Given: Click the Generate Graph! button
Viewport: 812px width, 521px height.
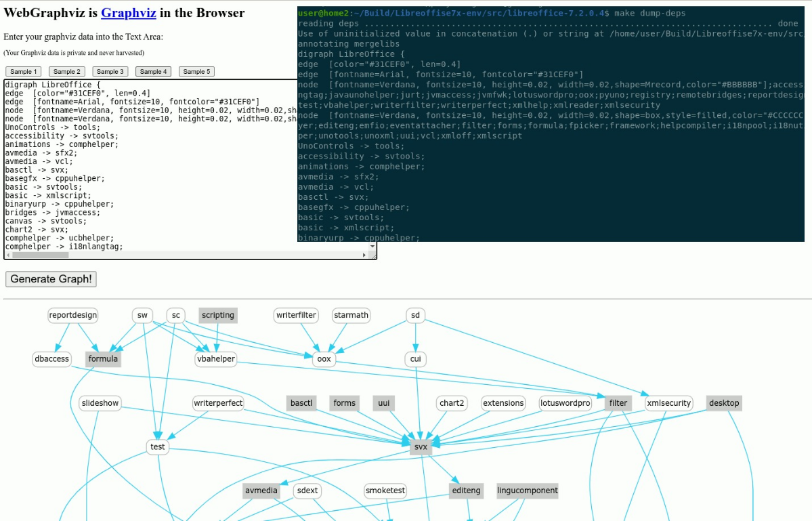Looking at the screenshot, I should (51, 279).
